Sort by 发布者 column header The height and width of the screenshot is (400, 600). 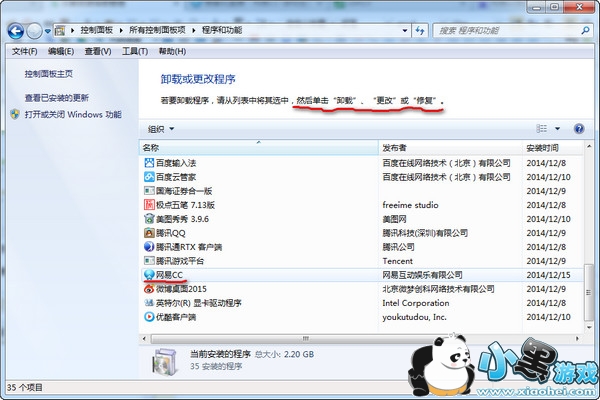450,148
